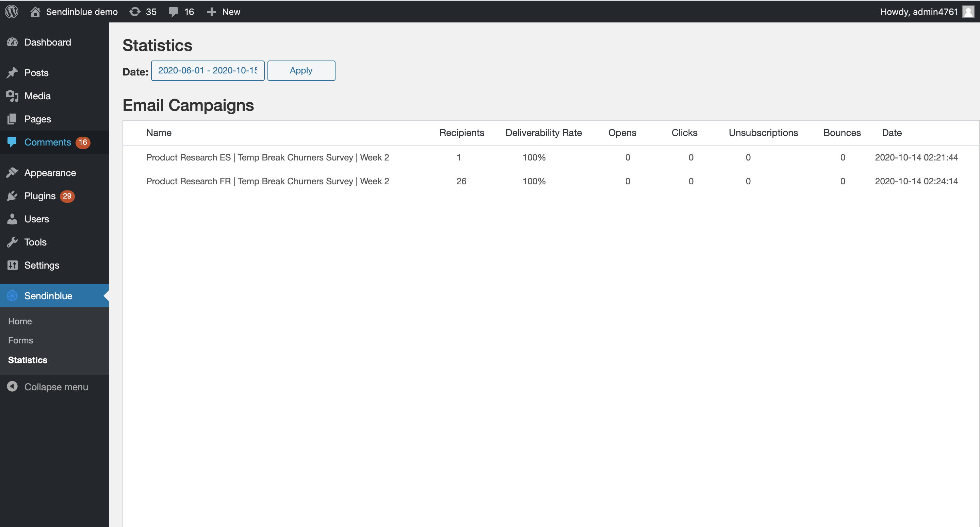This screenshot has height=527, width=980.
Task: Open the Sendinblue demo home icon
Action: 35,12
